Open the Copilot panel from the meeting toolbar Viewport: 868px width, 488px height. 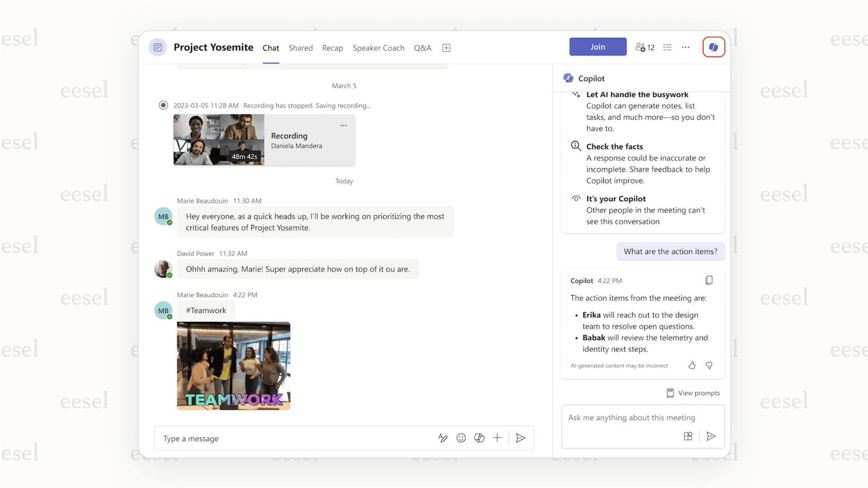coord(714,46)
